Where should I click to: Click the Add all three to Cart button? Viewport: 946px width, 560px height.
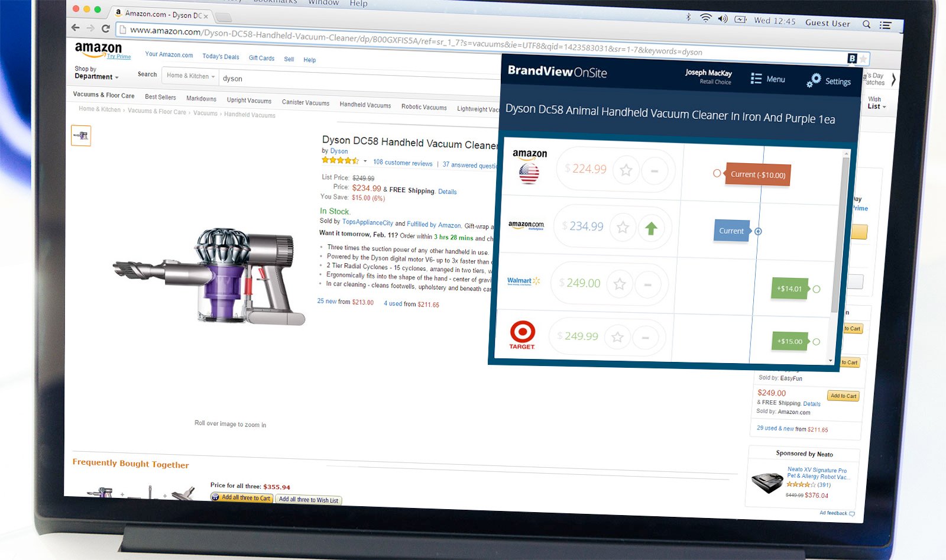pyautogui.click(x=241, y=497)
